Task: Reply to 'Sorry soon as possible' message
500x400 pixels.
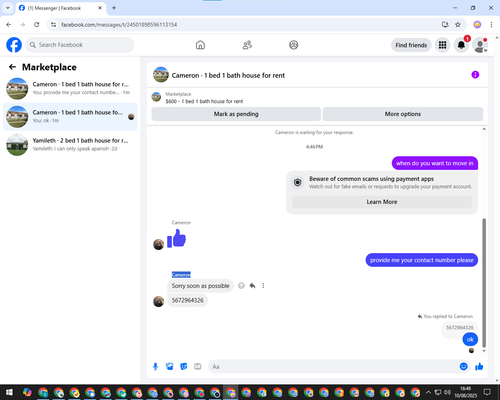Action: pos(252,286)
